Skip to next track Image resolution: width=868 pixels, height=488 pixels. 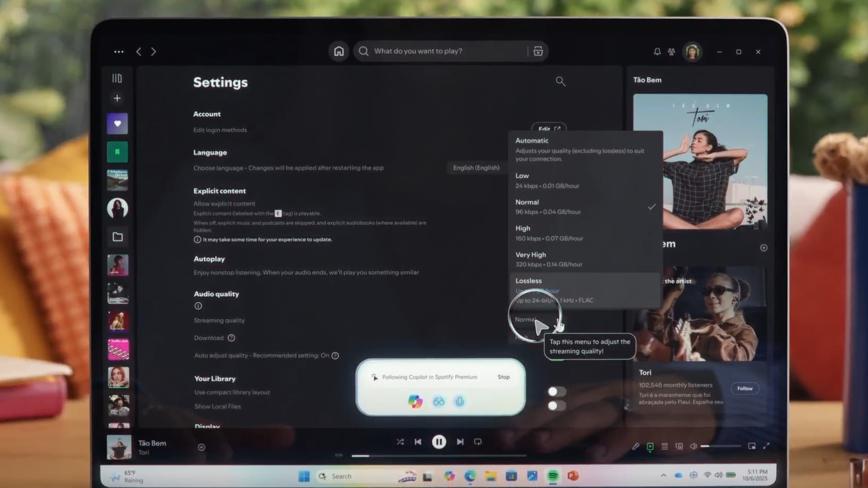[x=460, y=442]
